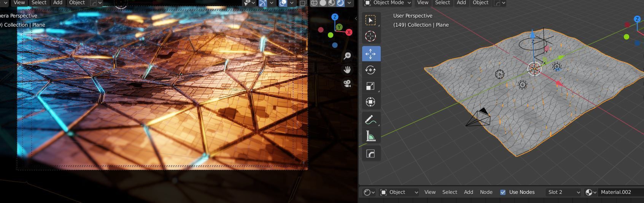Viewport: 644px width, 203px height.
Task: Activate the Move tool
Action: point(370,54)
